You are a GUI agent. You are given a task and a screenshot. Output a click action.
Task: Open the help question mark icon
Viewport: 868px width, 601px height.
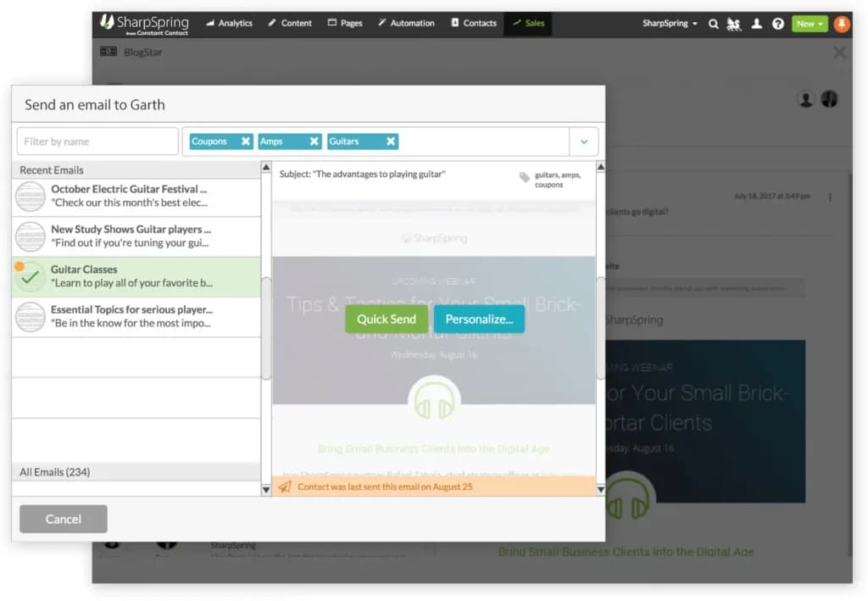[x=778, y=24]
